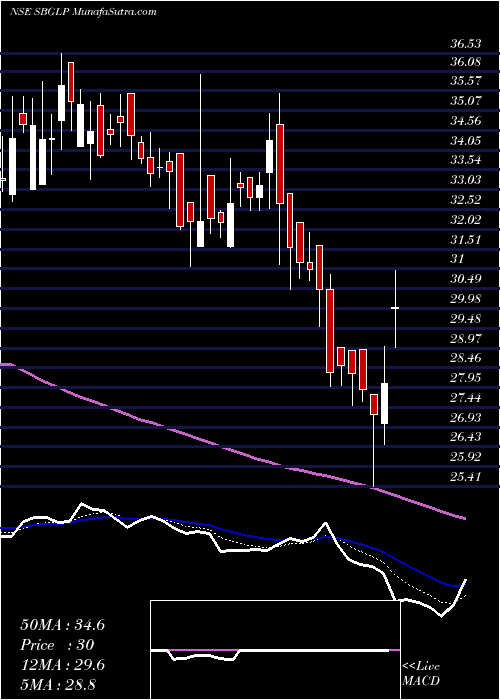The height and width of the screenshot is (700, 500).
Task: Click the 27.44 price axis label
Action: point(466,397)
